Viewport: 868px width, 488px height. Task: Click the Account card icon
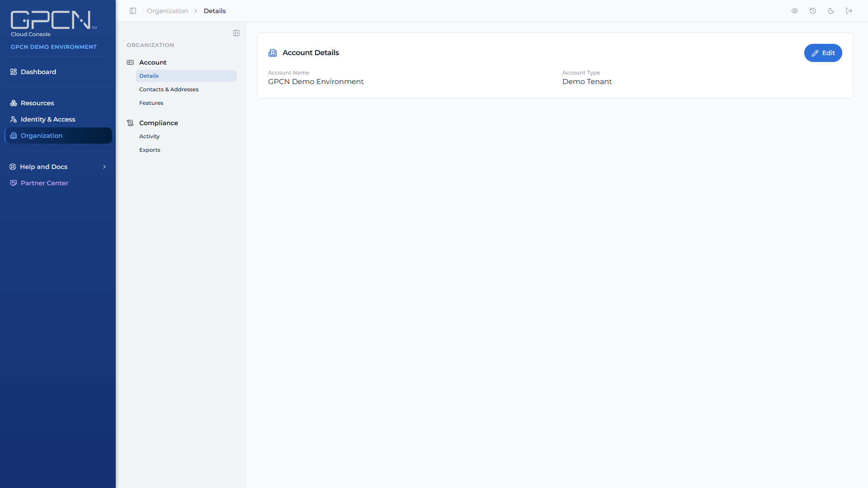pos(130,62)
